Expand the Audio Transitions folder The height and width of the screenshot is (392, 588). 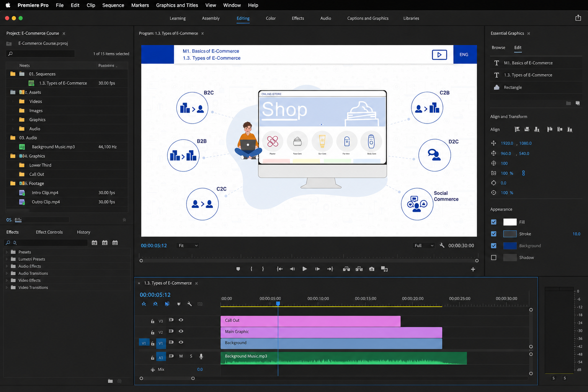(7, 273)
